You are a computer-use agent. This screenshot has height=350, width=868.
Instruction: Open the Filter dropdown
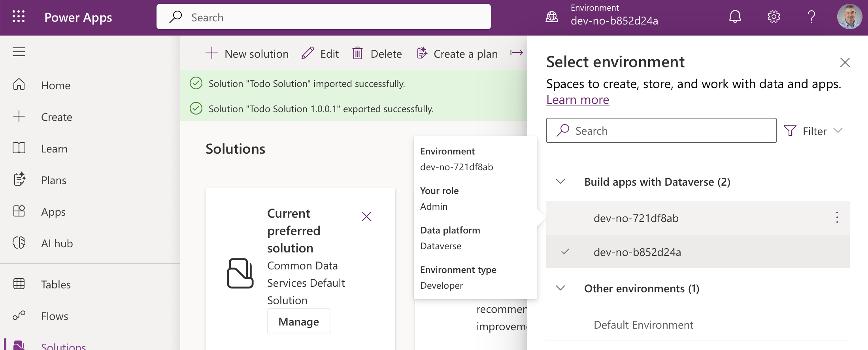(x=814, y=131)
